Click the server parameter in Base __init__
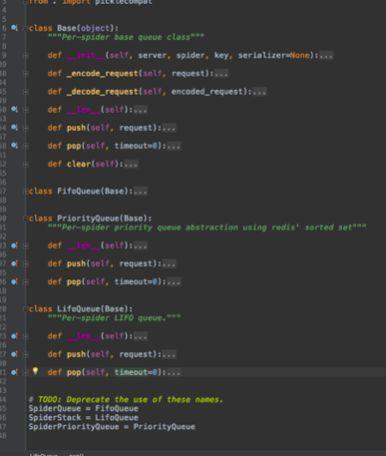 152,55
